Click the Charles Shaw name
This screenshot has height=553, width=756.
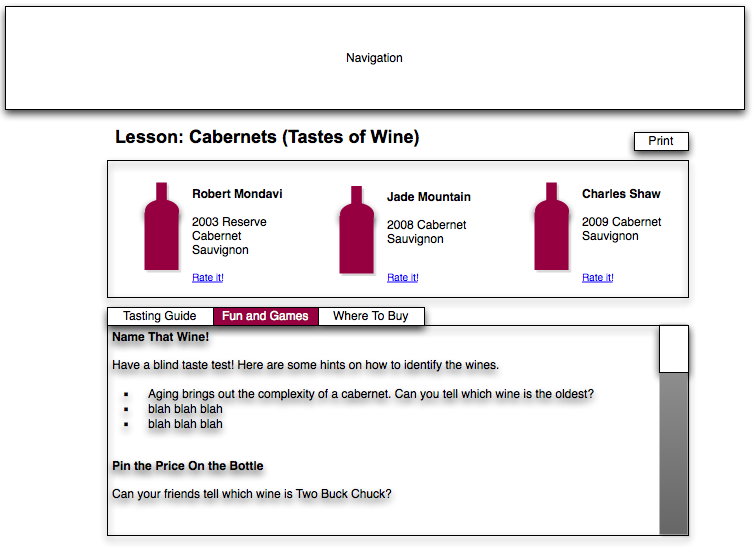[621, 194]
